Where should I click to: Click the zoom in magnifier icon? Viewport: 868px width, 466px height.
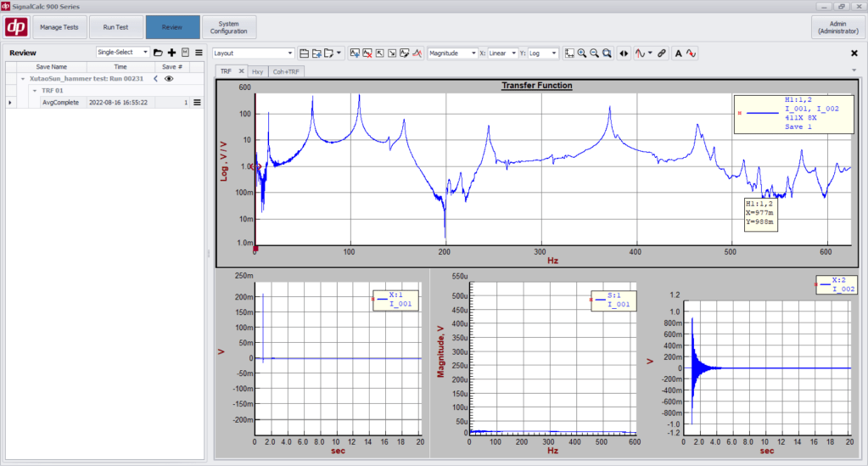pyautogui.click(x=582, y=53)
